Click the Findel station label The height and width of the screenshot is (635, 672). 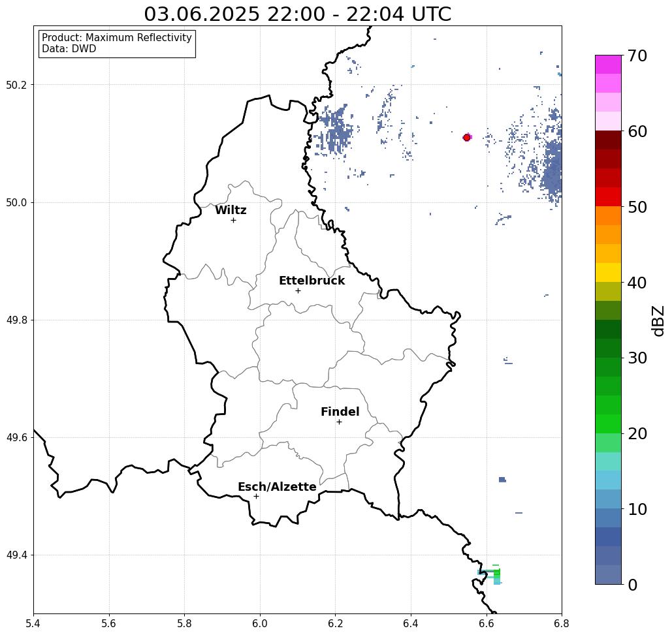(340, 412)
